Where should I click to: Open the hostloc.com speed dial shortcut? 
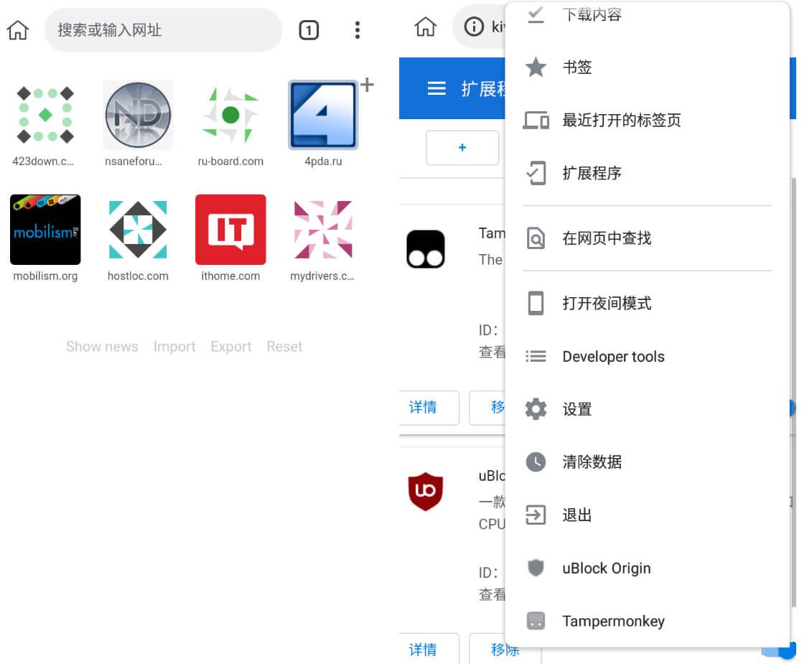(137, 230)
